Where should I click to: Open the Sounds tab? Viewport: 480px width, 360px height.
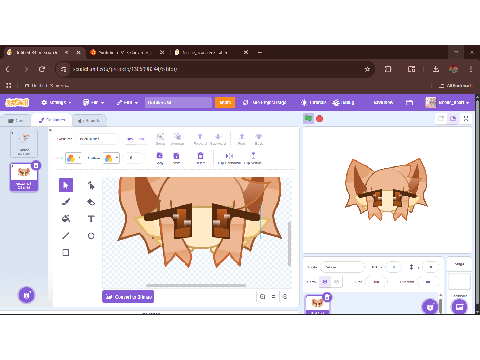(89, 120)
